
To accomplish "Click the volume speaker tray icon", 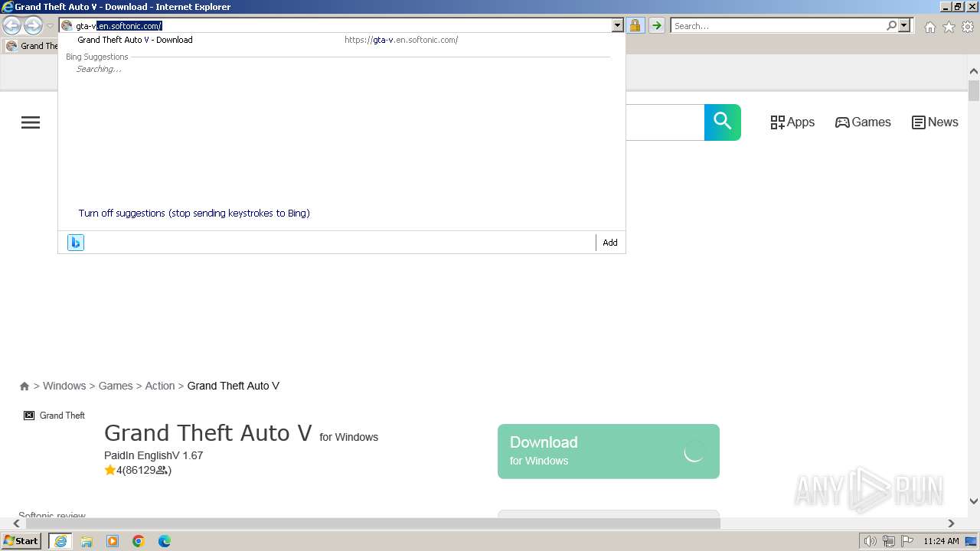I will coord(870,541).
